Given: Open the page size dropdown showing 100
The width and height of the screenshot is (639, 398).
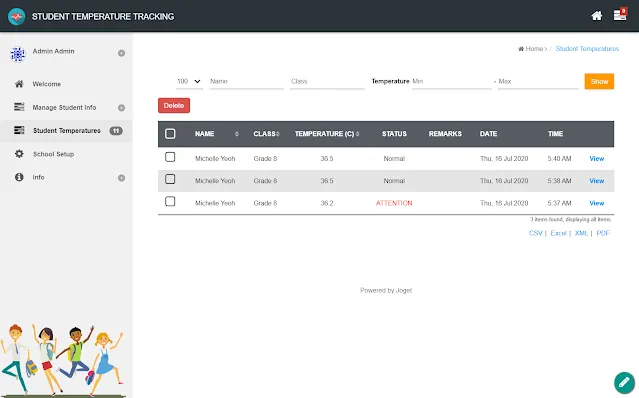Looking at the screenshot, I should click(x=189, y=81).
